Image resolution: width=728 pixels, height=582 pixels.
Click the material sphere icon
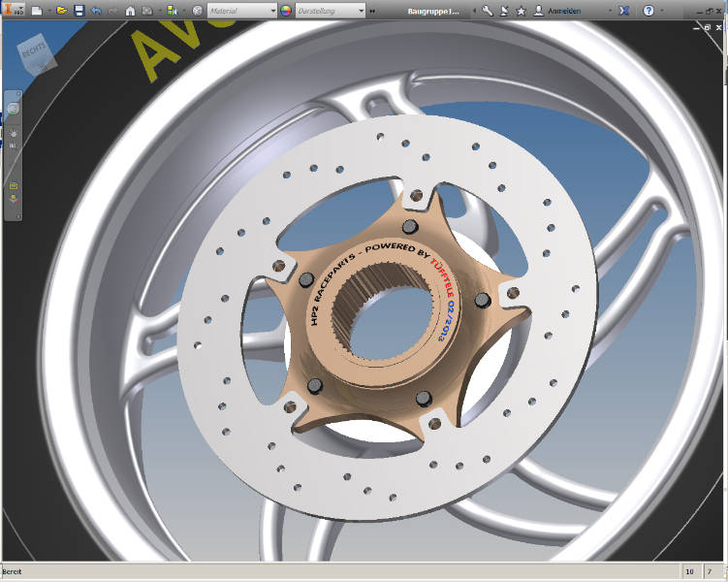[198, 11]
